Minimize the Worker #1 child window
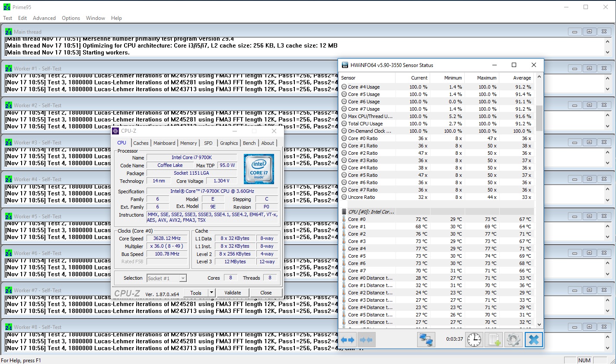616x364 pixels. coord(575,68)
